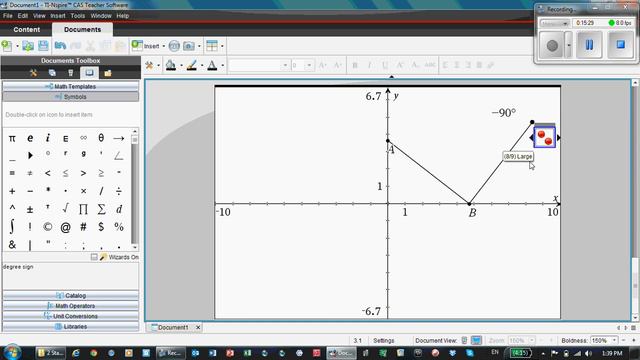This screenshot has height=360, width=640.
Task: Open the New Document dropdown arrow
Action: pos(17,46)
